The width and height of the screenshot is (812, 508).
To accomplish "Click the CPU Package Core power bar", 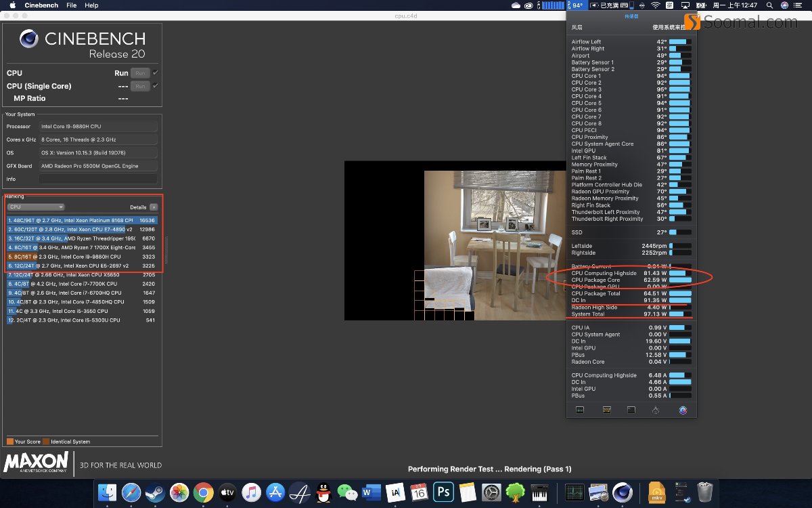I will click(680, 280).
